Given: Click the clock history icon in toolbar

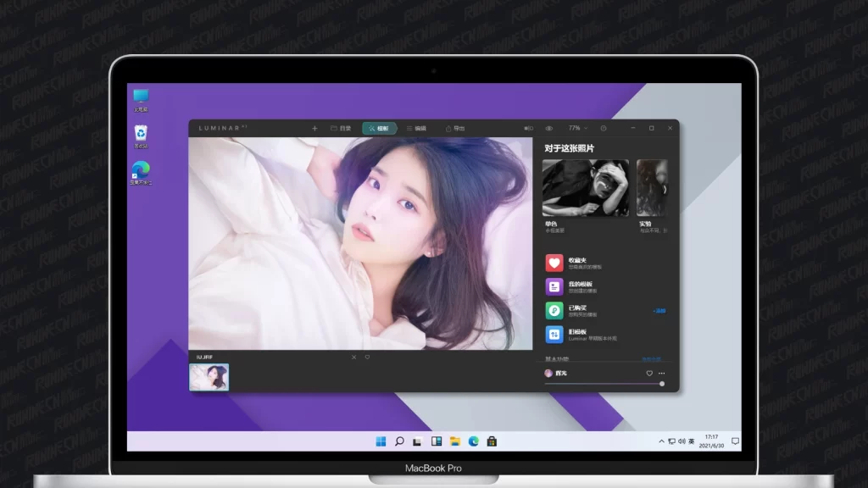Looking at the screenshot, I should coord(604,128).
